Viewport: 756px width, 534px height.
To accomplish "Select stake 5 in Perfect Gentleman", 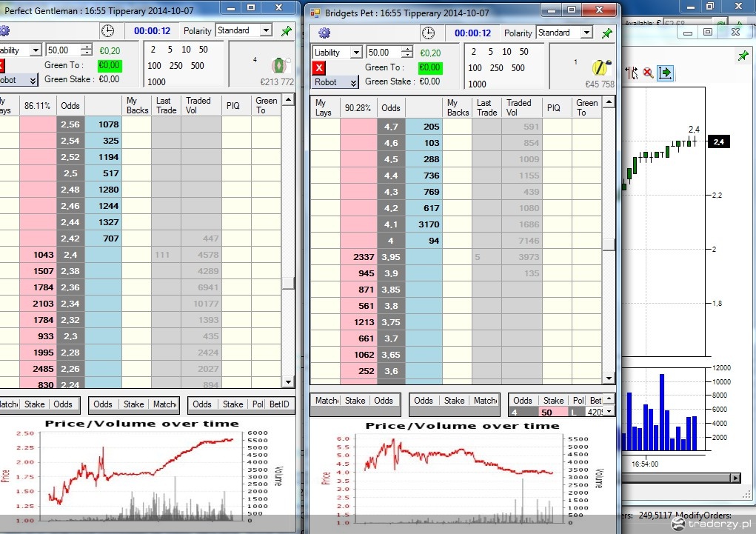I will pyautogui.click(x=170, y=50).
